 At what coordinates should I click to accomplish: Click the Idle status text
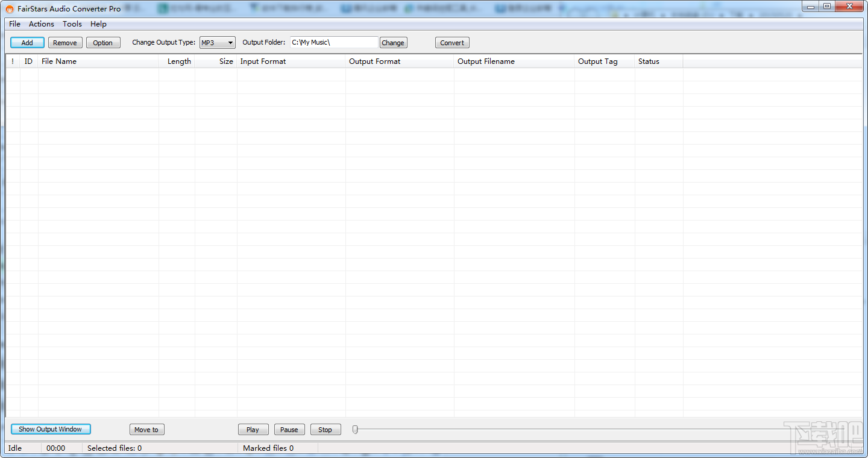click(x=15, y=448)
